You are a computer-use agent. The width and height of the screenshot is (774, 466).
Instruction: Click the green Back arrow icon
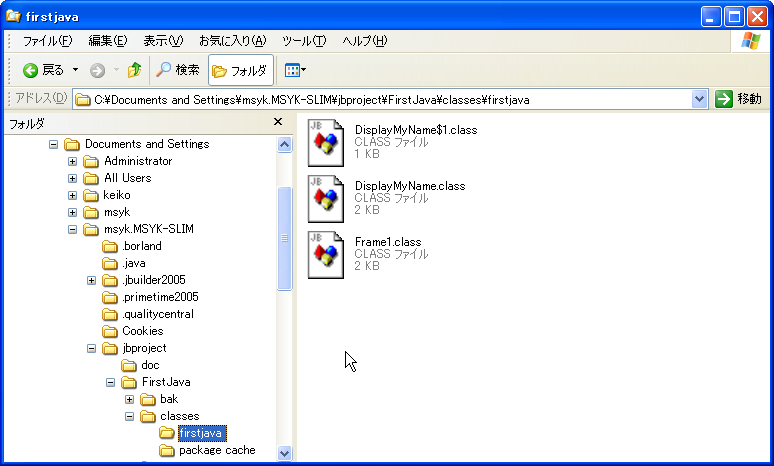click(31, 70)
